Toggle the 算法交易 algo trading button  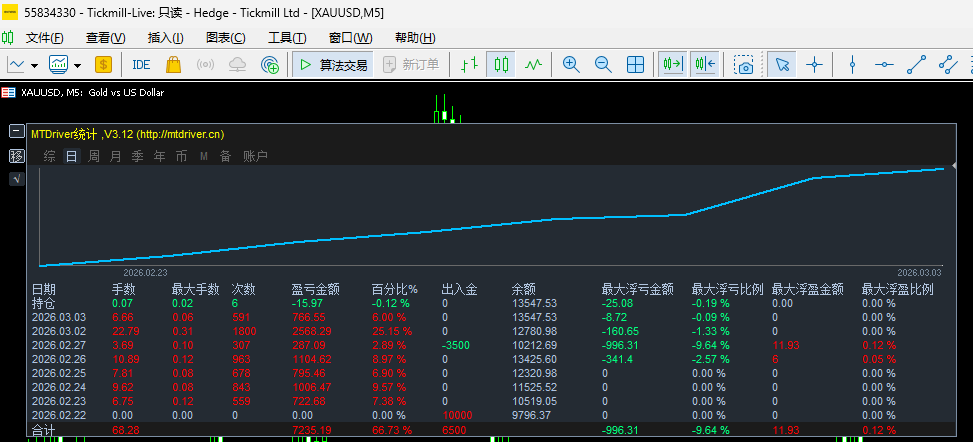(333, 64)
